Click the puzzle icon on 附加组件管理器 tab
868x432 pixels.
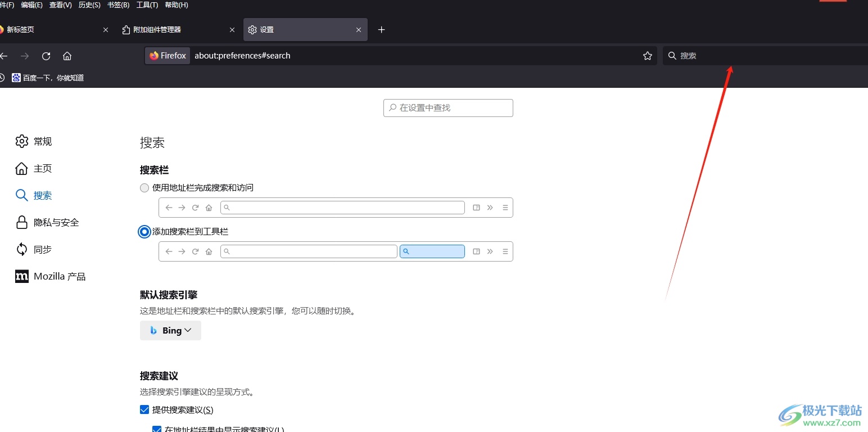click(126, 30)
